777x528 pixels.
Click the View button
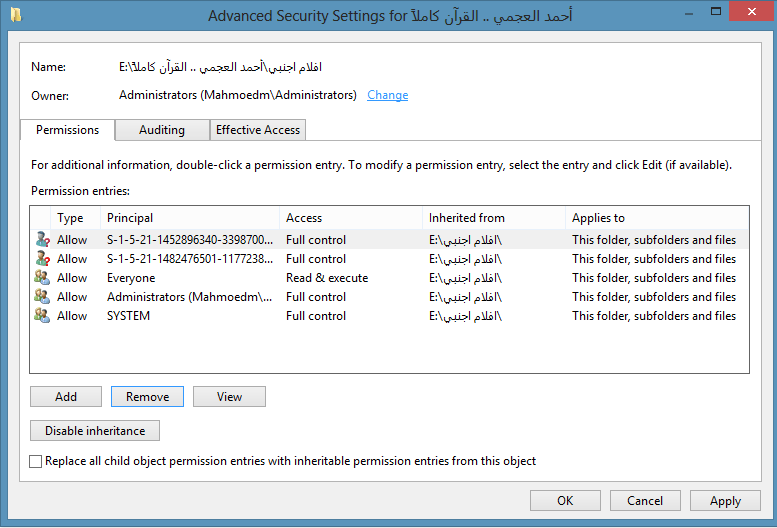(x=229, y=397)
